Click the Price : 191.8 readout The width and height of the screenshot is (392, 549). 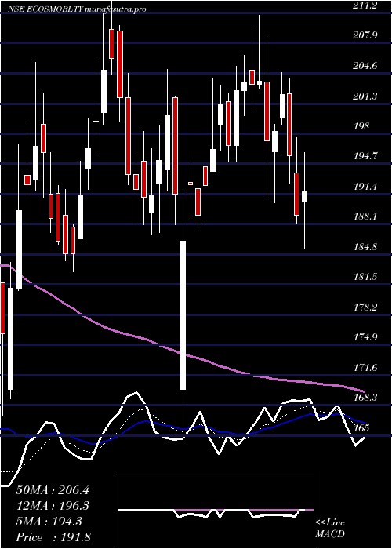click(54, 537)
